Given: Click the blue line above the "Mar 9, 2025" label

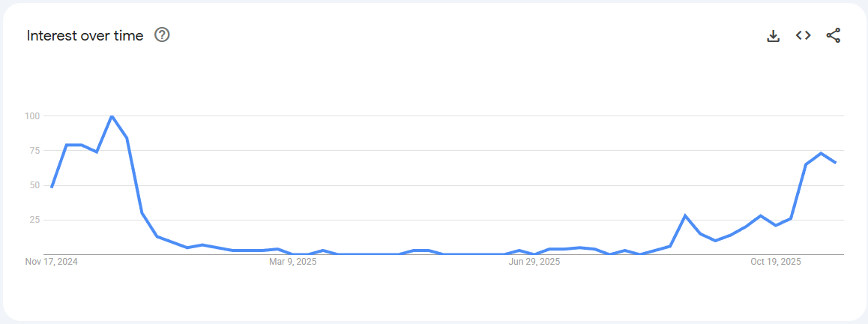Looking at the screenshot, I should 293,254.
